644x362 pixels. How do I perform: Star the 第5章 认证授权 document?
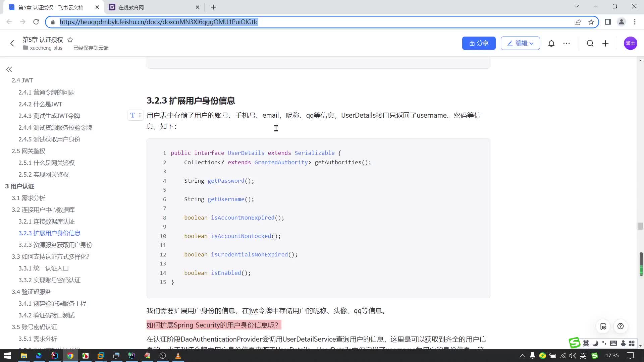point(70,40)
